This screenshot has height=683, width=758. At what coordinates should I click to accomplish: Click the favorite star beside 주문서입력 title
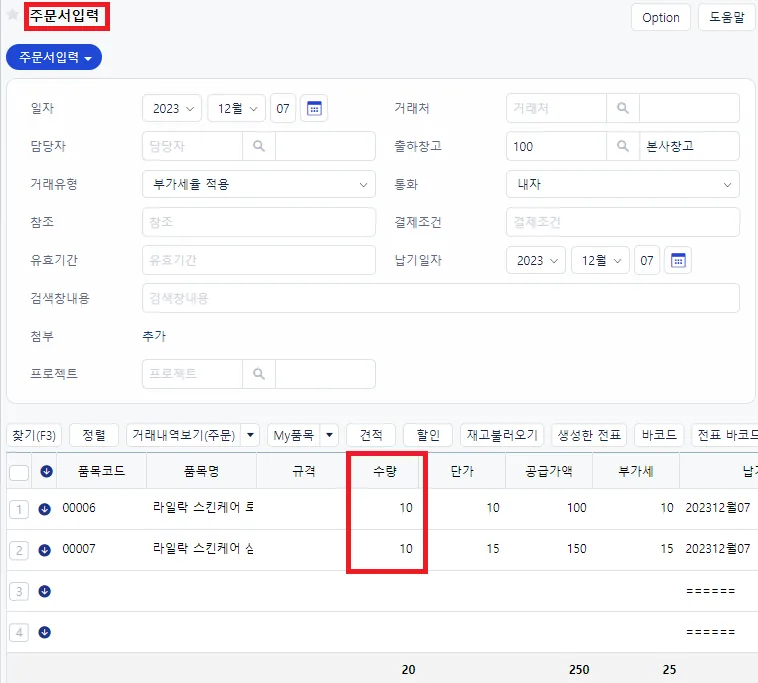coord(13,15)
